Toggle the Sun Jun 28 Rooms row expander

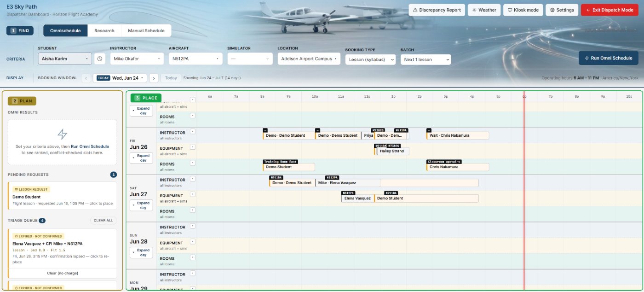tap(193, 257)
